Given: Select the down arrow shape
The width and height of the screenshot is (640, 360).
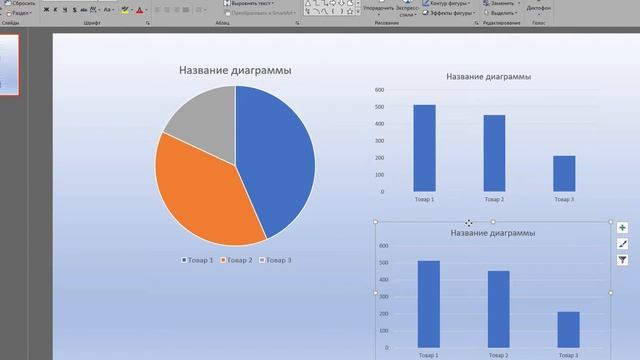Looking at the screenshot, I should (x=342, y=3).
